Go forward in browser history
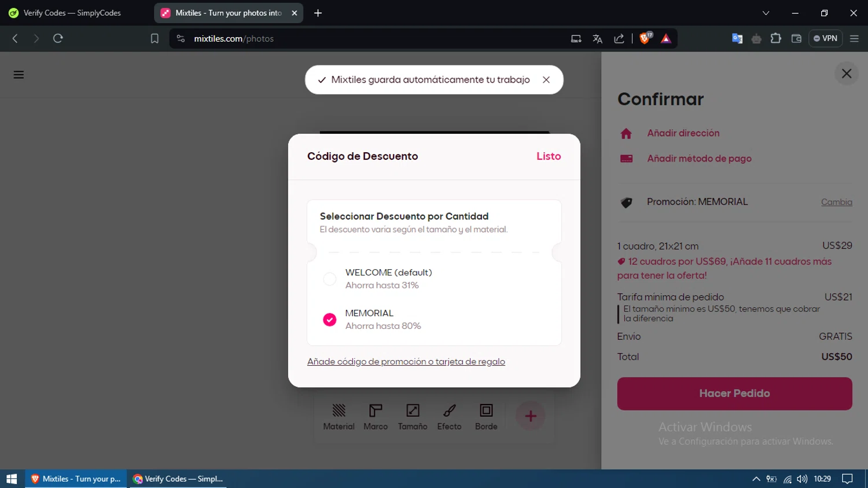This screenshot has width=868, height=488. (x=36, y=39)
